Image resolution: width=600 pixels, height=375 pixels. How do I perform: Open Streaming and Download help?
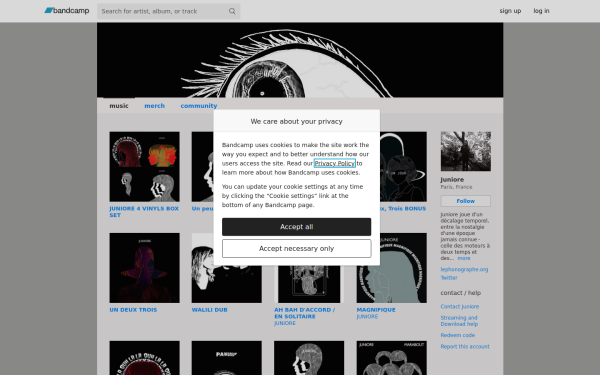pos(459,321)
